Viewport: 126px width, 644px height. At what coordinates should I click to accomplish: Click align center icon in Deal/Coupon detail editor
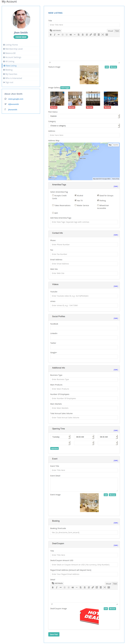click(x=85, y=587)
